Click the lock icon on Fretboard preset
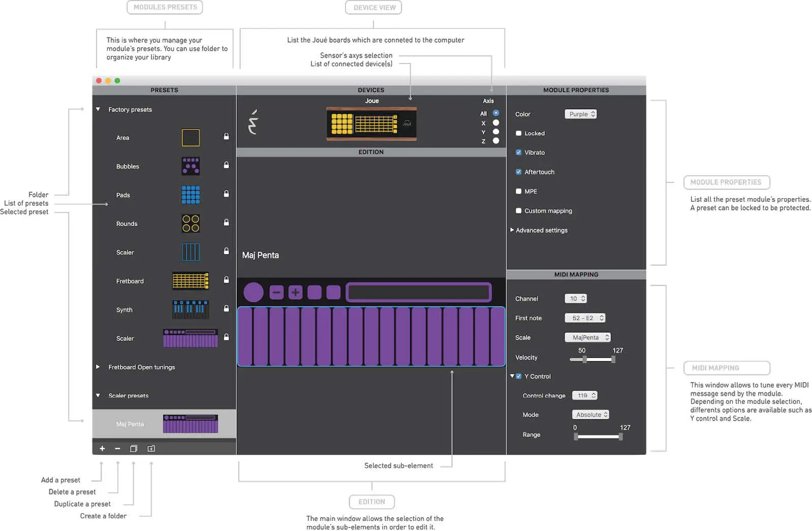Screen dimensions: 812x531 point(226,280)
